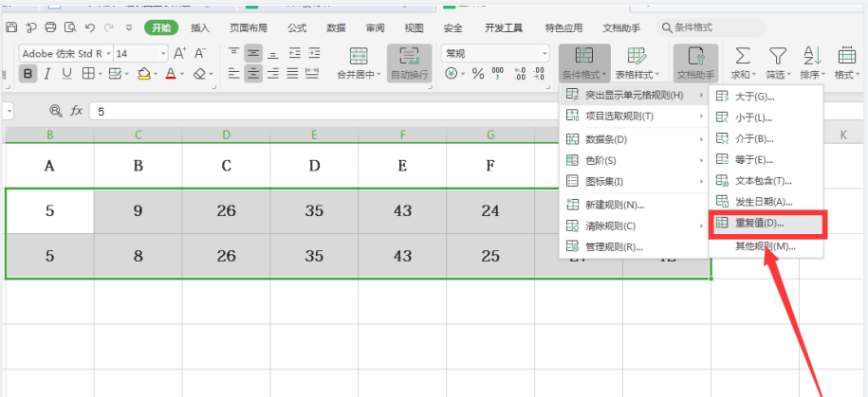
Task: Apply currency format icon
Action: pyautogui.click(x=452, y=74)
